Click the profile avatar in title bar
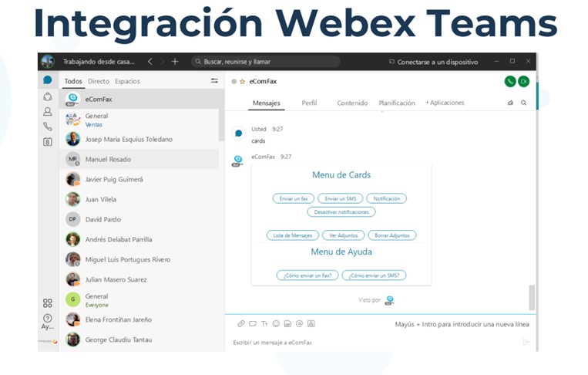588x375 pixels. [48, 61]
